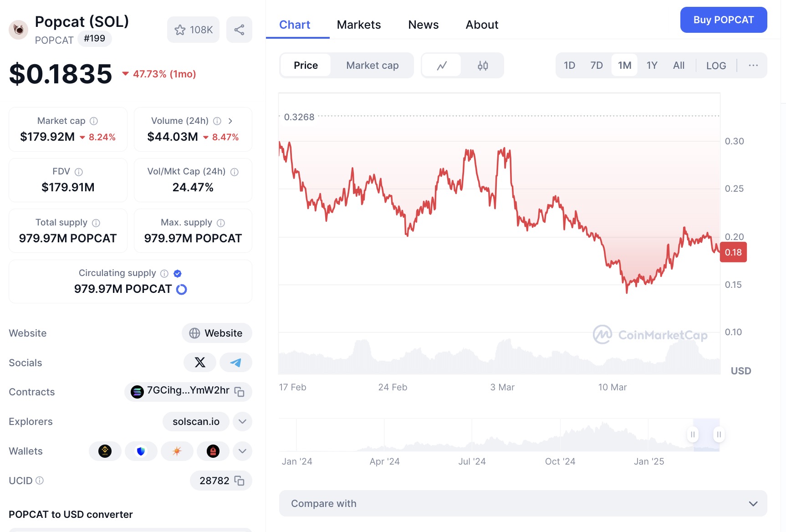Click the Solana logo in contract chip

[137, 392]
